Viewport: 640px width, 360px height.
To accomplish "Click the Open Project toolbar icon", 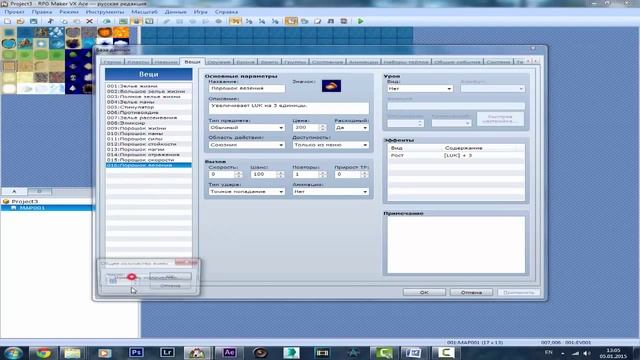I will click(x=20, y=21).
